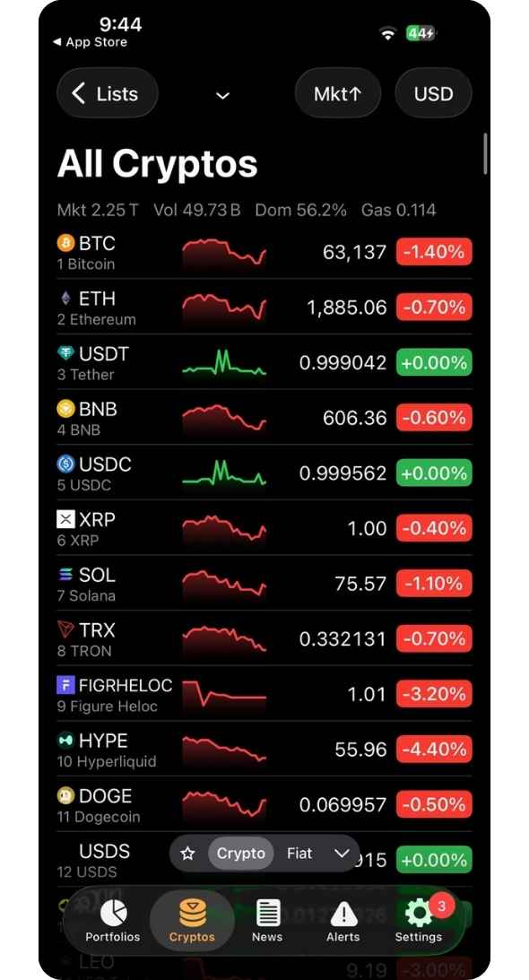This screenshot has width=529, height=980.
Task: Switch filter to Crypto
Action: coord(240,854)
